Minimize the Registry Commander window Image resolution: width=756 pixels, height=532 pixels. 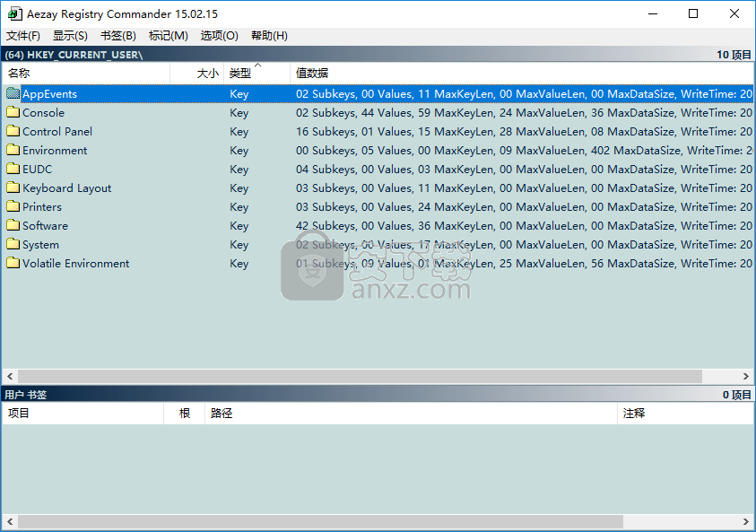tap(653, 13)
